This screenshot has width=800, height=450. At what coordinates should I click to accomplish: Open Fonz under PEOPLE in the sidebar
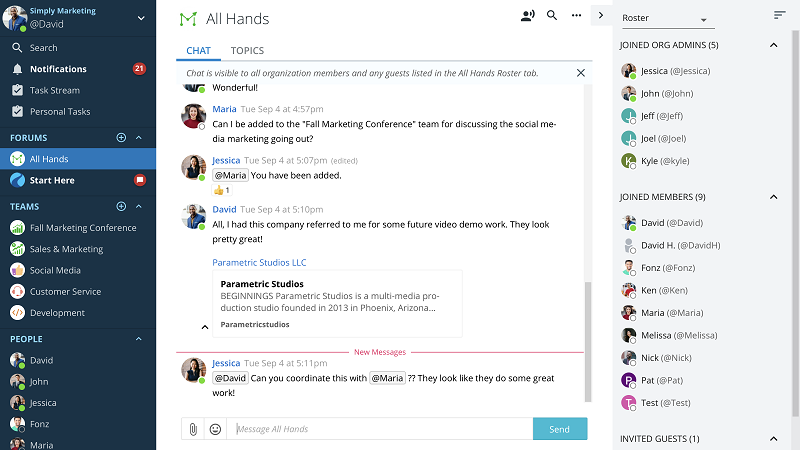(x=78, y=424)
